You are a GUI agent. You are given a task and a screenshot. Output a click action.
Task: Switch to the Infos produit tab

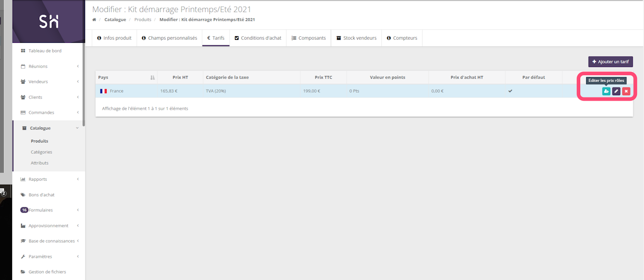(x=114, y=38)
